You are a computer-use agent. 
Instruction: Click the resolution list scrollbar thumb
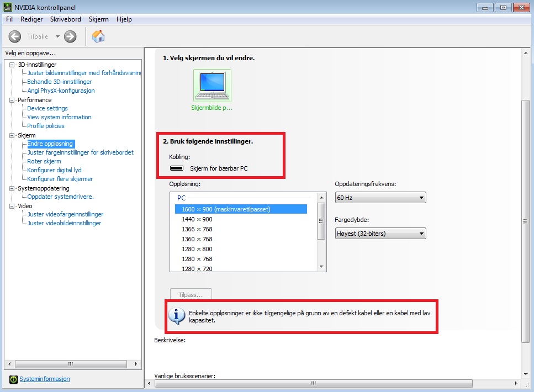(x=321, y=221)
